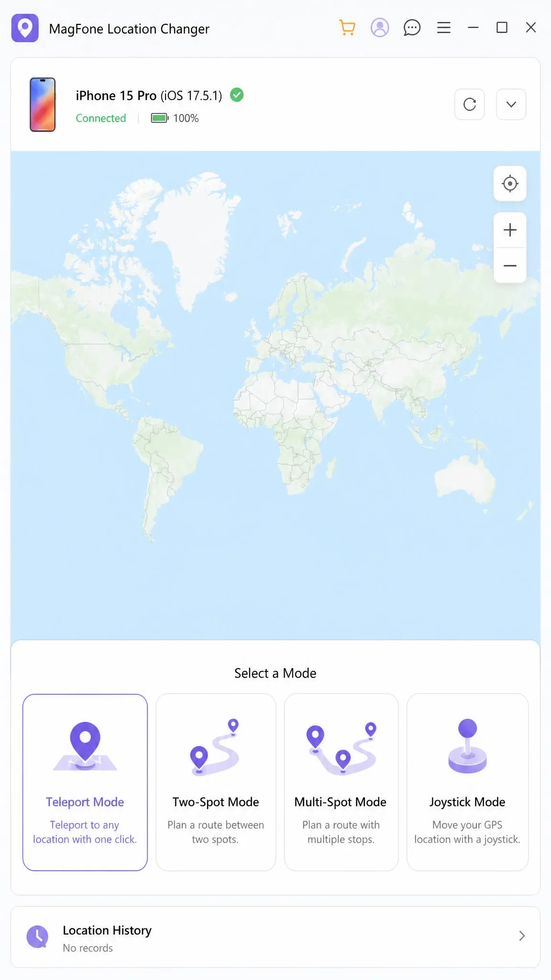Center map on current location

[x=510, y=184]
